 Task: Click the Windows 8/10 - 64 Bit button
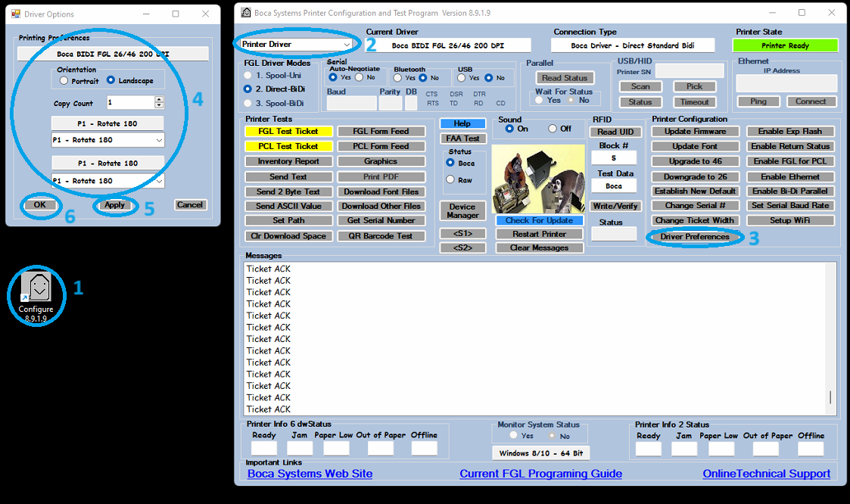(x=541, y=453)
